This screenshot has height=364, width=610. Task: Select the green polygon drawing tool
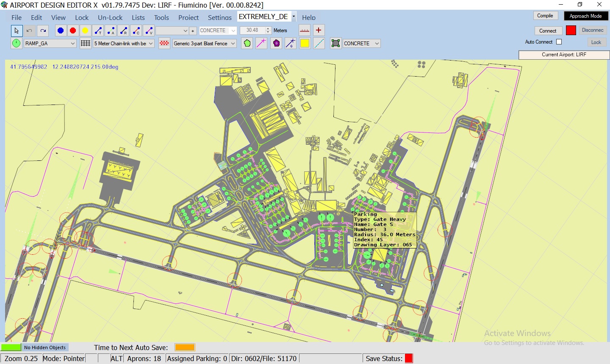pos(246,43)
